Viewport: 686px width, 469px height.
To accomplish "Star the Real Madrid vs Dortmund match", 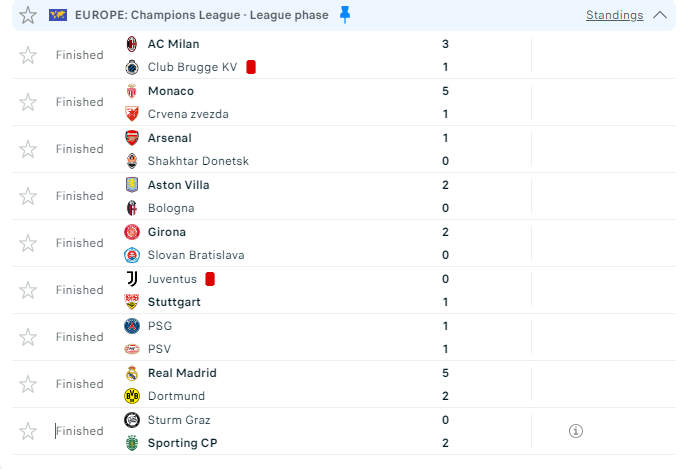I will click(28, 384).
